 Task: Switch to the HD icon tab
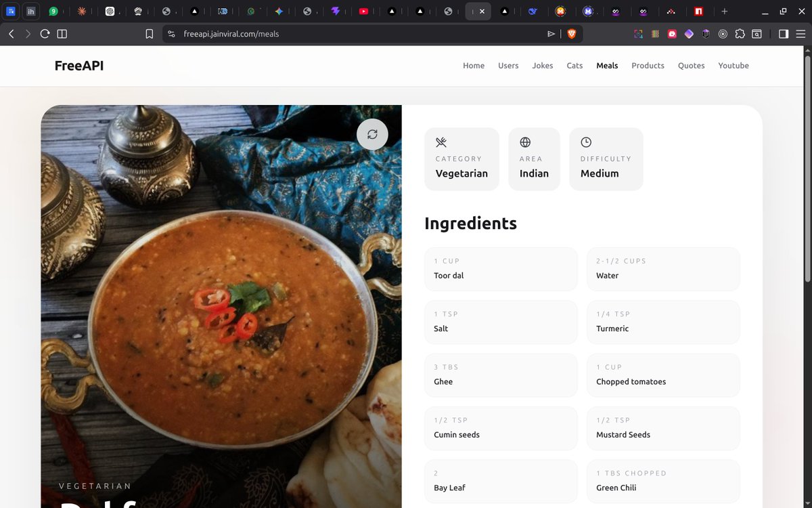(x=223, y=12)
